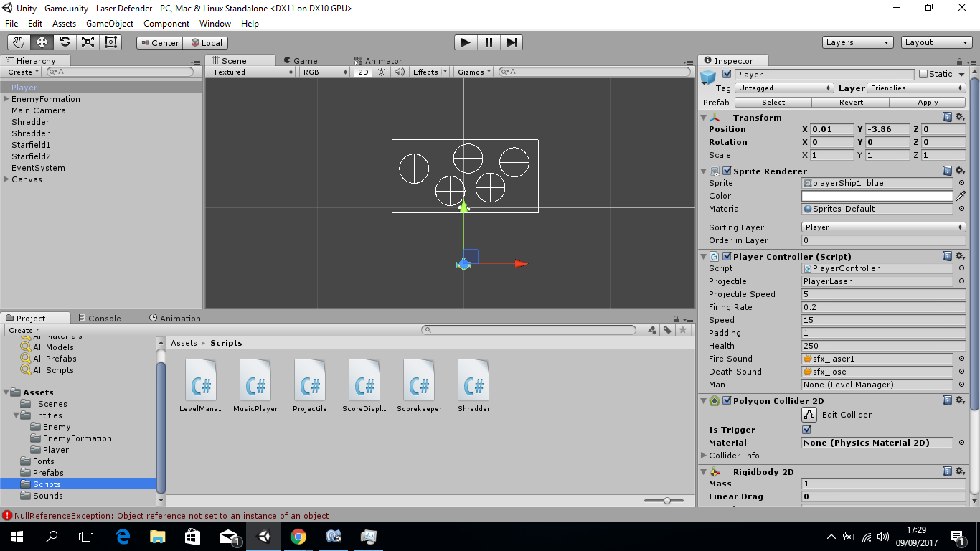
Task: Toggle scene lighting sun icon
Action: tap(382, 72)
